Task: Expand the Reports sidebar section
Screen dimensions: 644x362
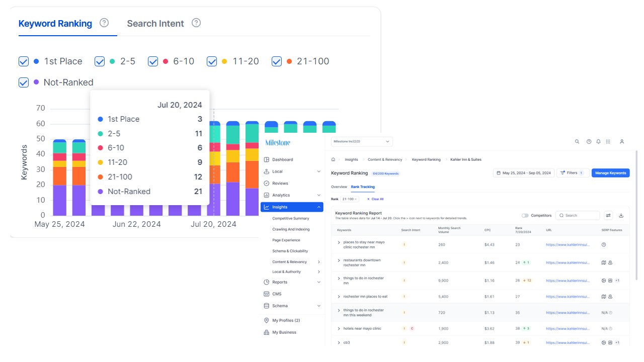Action: [319, 282]
